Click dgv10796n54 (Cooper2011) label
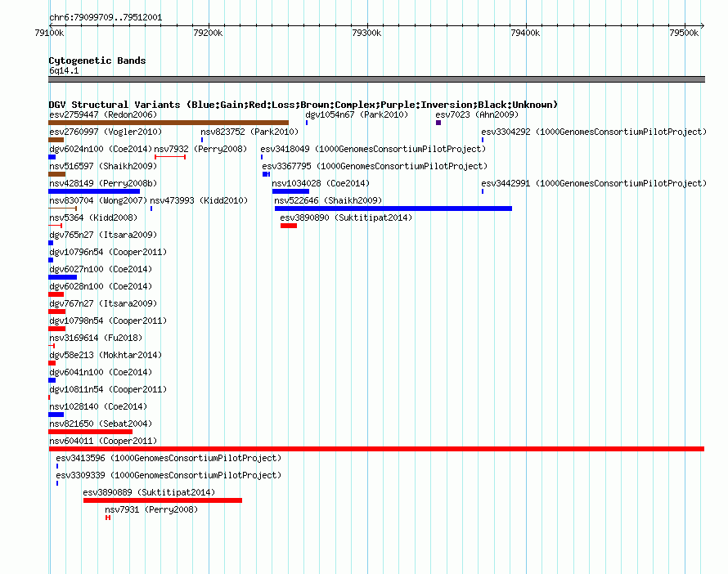The height and width of the screenshot is (574, 728). tap(108, 252)
